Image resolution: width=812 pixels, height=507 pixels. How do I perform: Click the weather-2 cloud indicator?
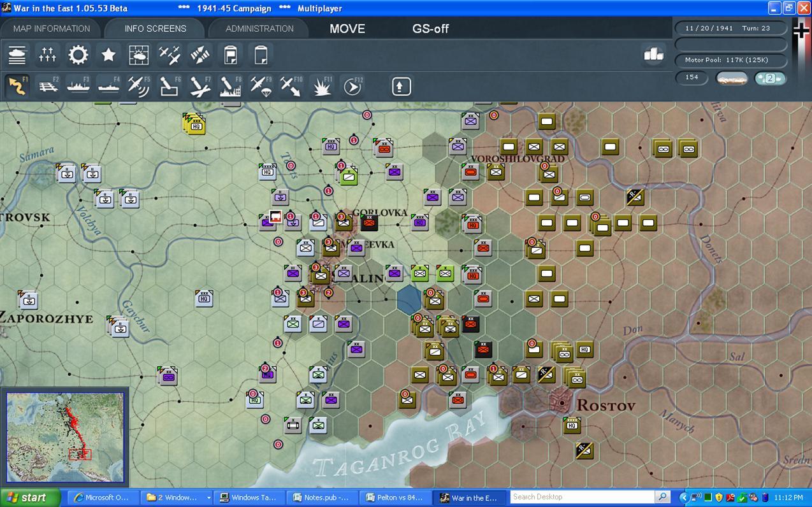point(769,78)
